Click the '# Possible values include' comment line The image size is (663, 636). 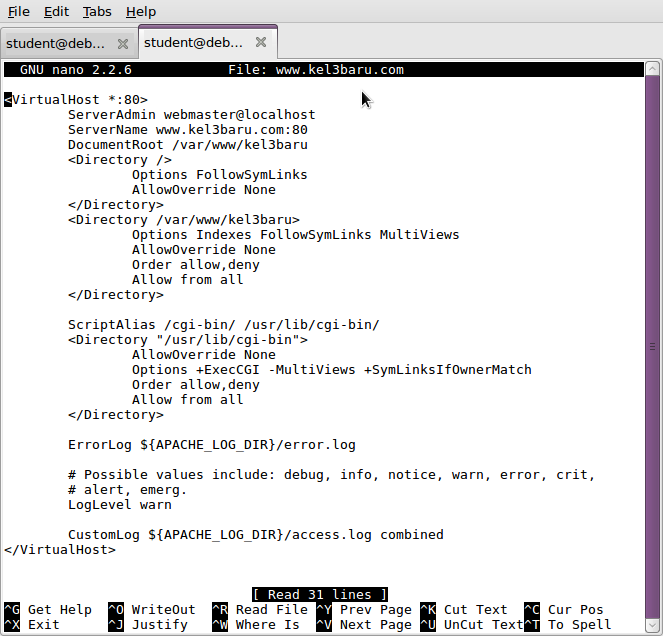[x=332, y=475]
